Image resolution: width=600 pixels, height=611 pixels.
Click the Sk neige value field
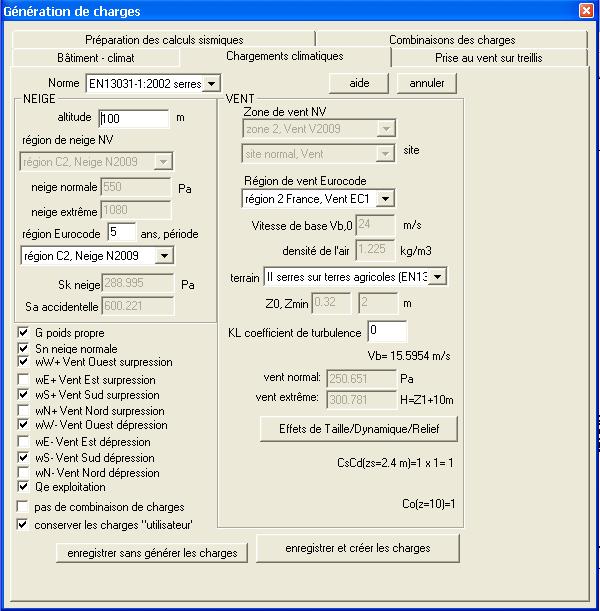[137, 283]
